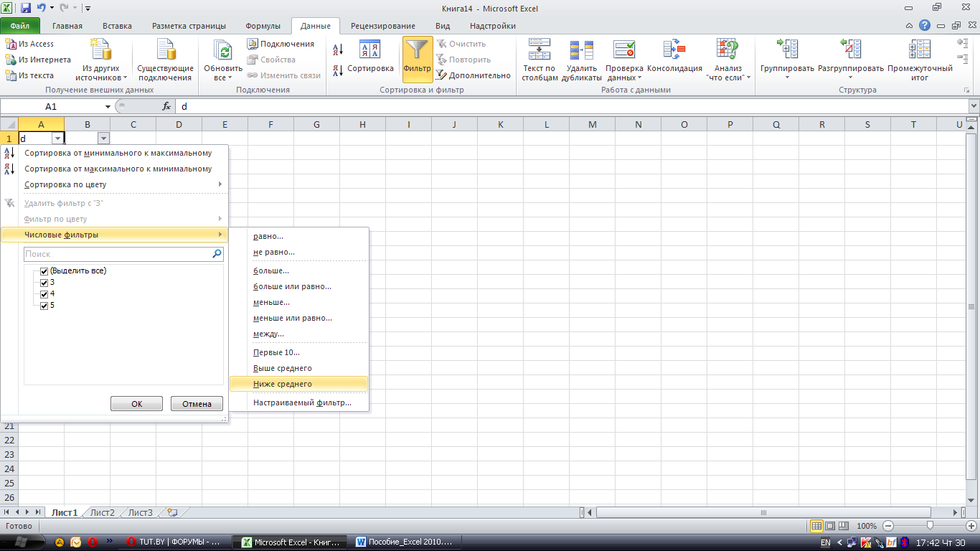
Task: Uncheck the value 5 checkbox
Action: coord(44,306)
